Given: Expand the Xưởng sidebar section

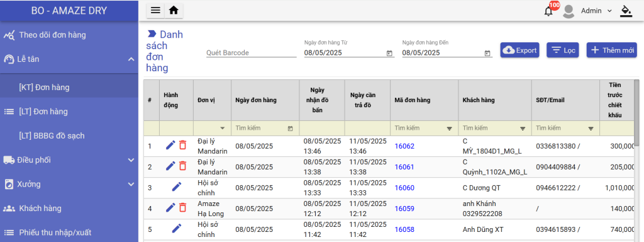Looking at the screenshot, I should 131,184.
